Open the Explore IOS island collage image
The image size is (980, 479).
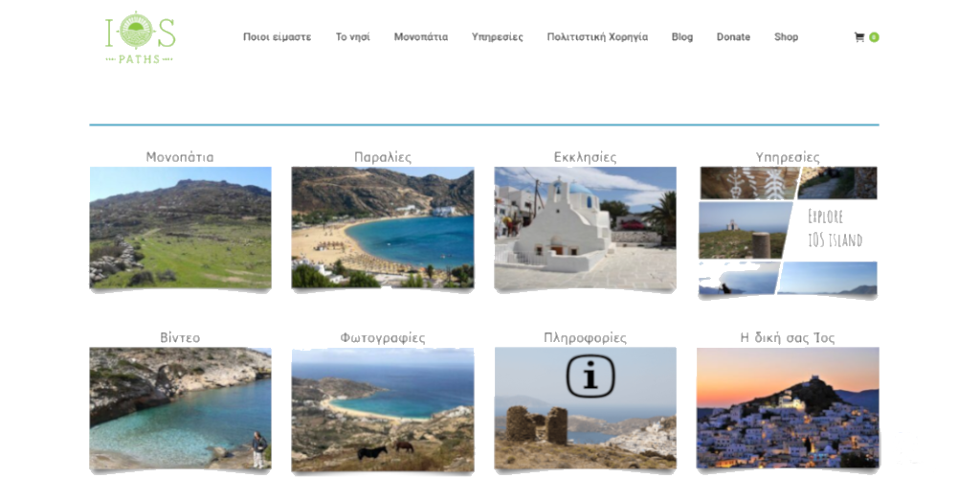point(788,231)
